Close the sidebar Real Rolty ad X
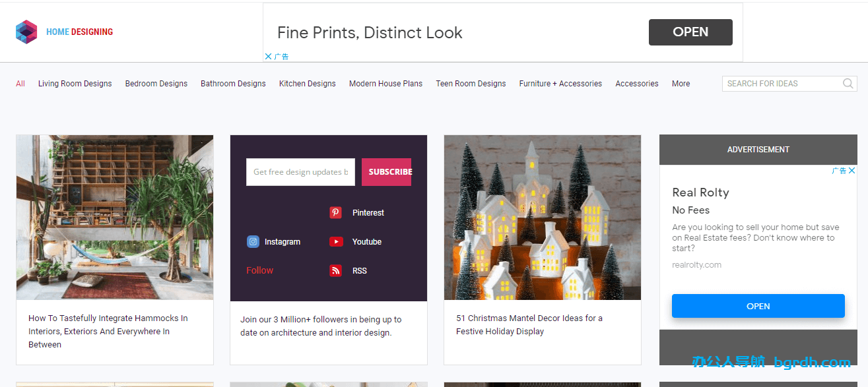The image size is (868, 387). click(851, 171)
